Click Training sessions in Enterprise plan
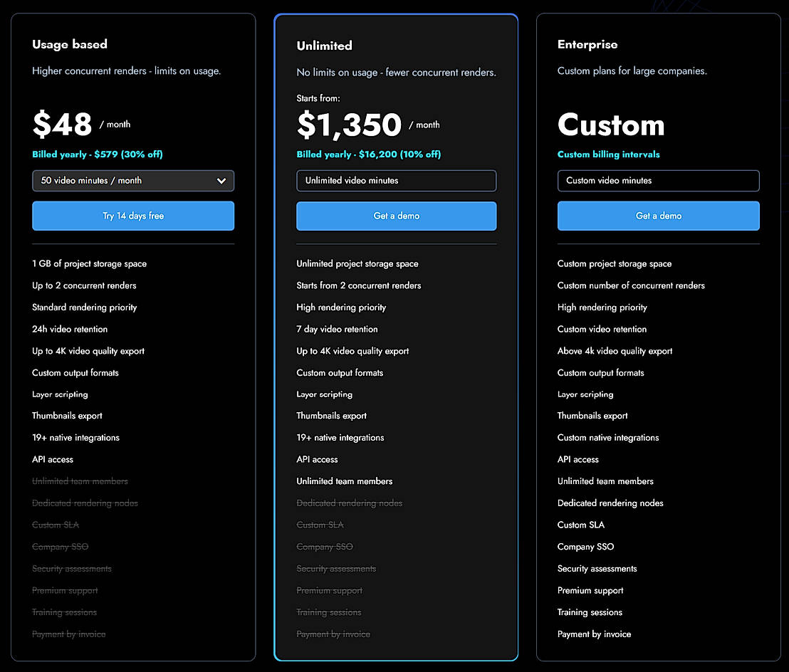The image size is (789, 672). [590, 612]
